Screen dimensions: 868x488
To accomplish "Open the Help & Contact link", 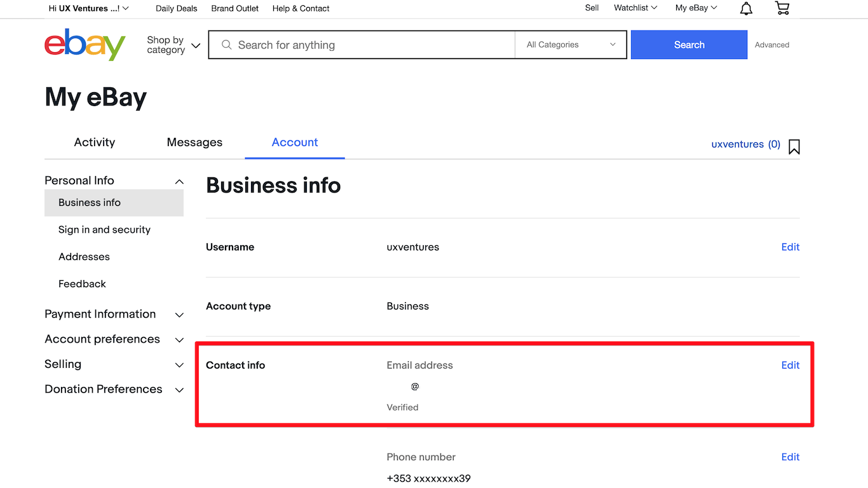I will click(x=301, y=8).
